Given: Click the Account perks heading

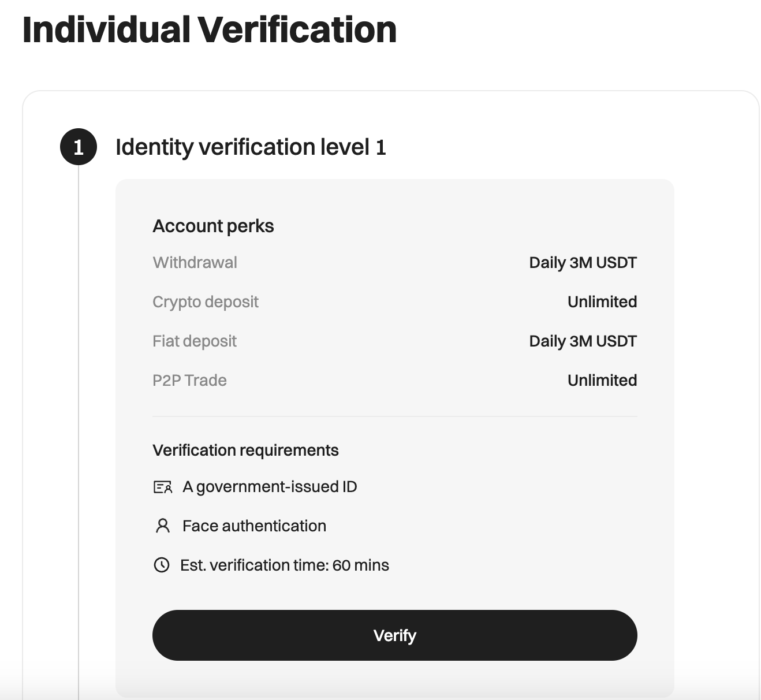Looking at the screenshot, I should (213, 226).
